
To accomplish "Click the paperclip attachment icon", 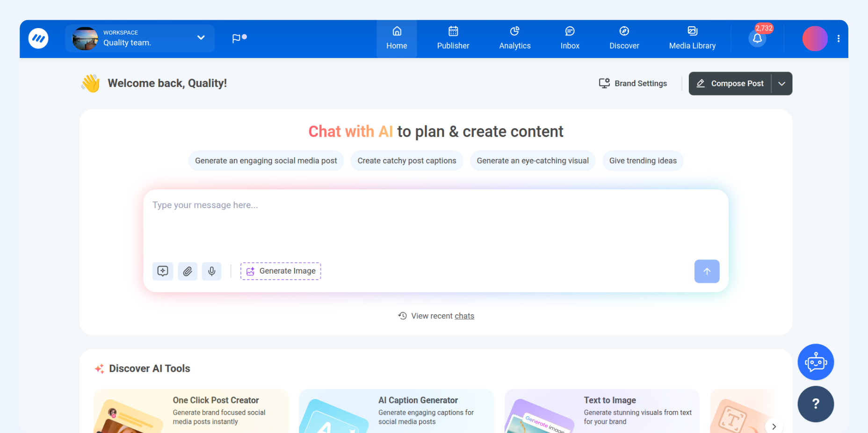I will (188, 271).
